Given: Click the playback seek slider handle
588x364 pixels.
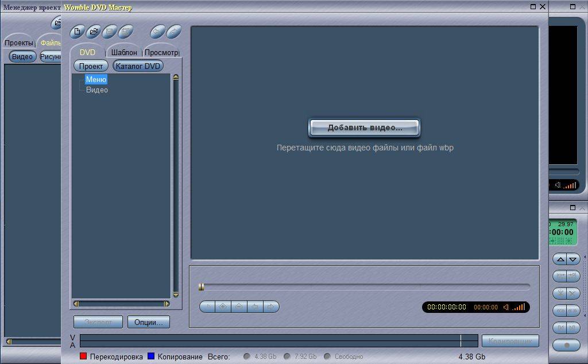Looking at the screenshot, I should (x=201, y=286).
